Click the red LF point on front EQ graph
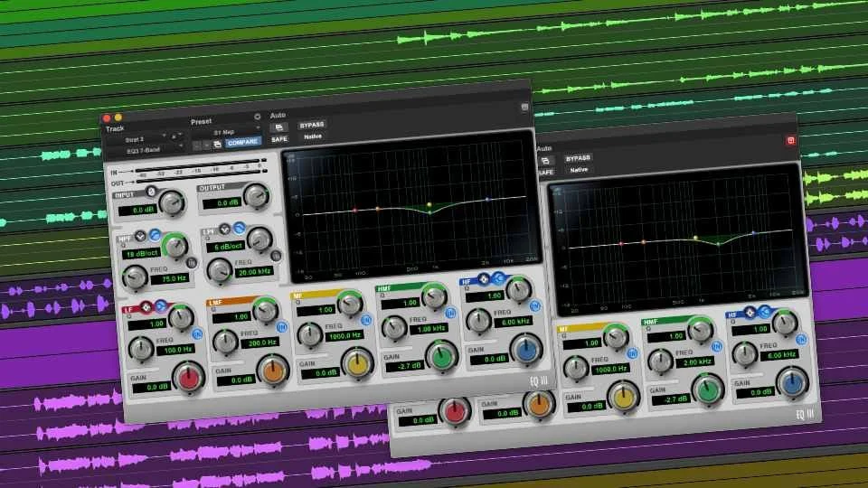868x488 pixels. pyautogui.click(x=354, y=211)
